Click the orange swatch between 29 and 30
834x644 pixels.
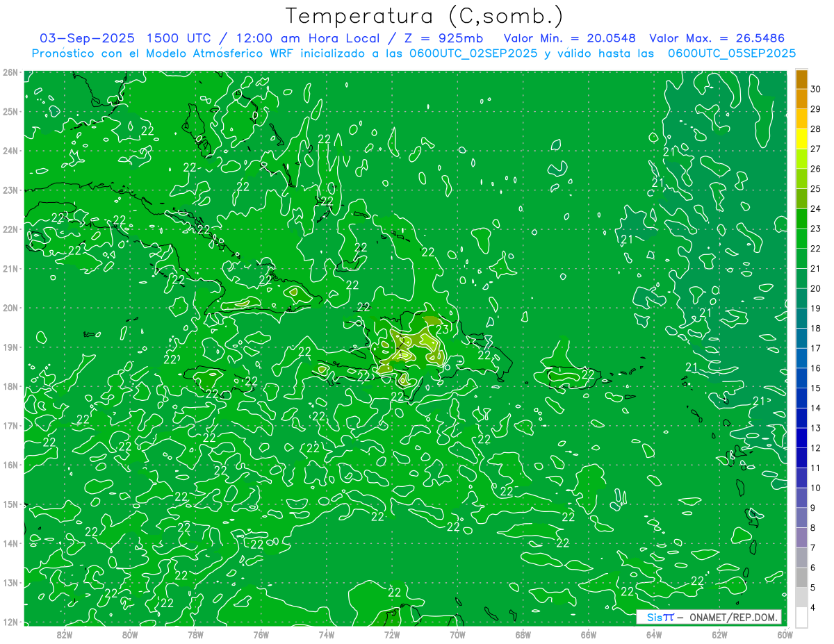tap(801, 99)
